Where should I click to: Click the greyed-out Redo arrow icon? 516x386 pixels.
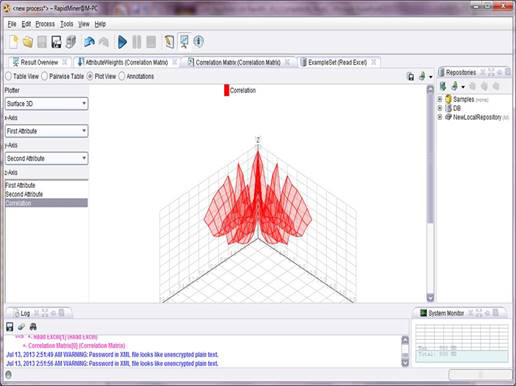(104, 42)
